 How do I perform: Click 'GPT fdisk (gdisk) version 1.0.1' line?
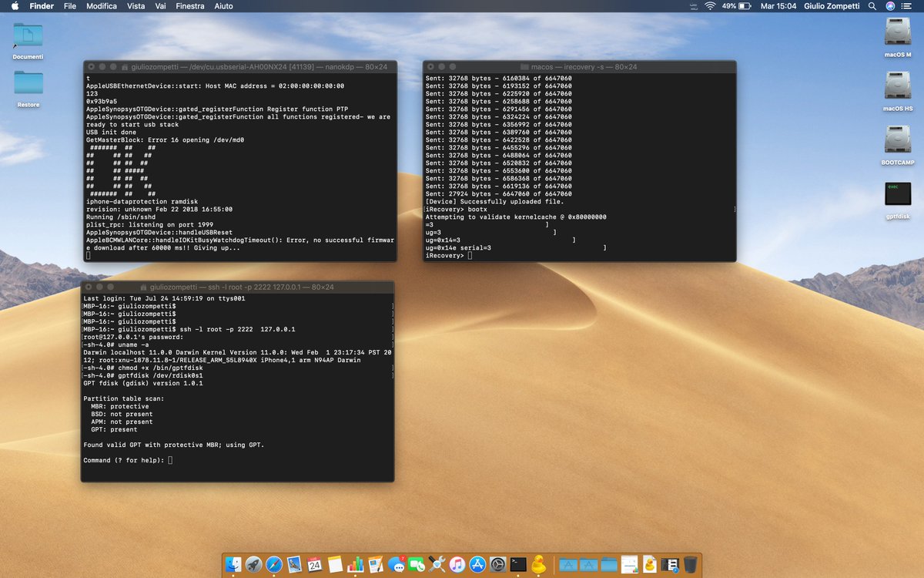point(142,383)
